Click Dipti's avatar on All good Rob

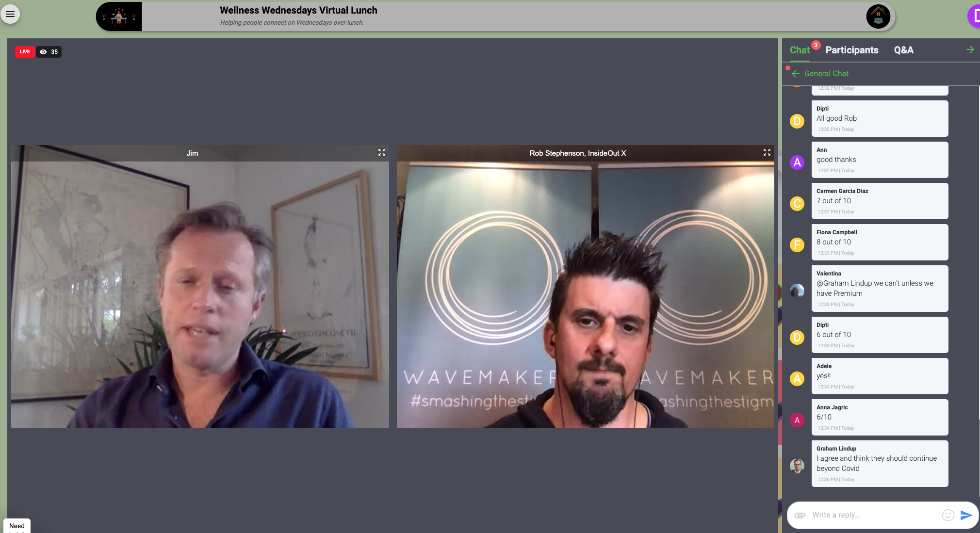click(x=797, y=121)
